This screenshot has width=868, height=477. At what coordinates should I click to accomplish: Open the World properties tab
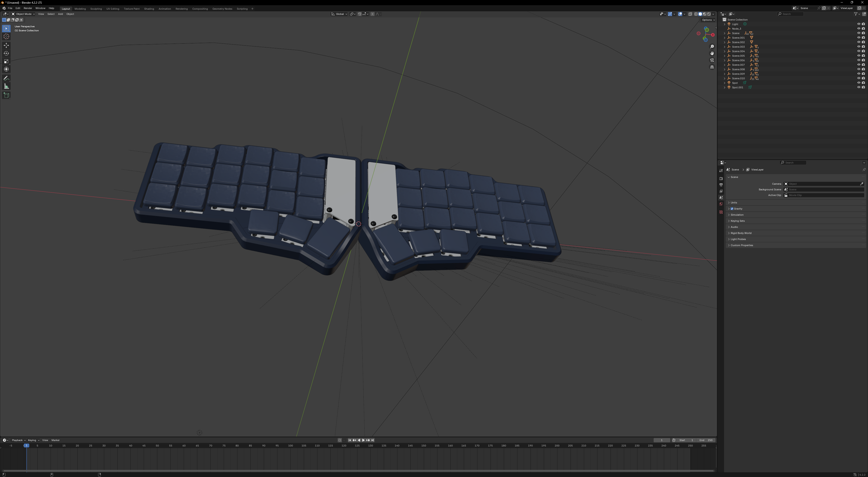tap(721, 204)
